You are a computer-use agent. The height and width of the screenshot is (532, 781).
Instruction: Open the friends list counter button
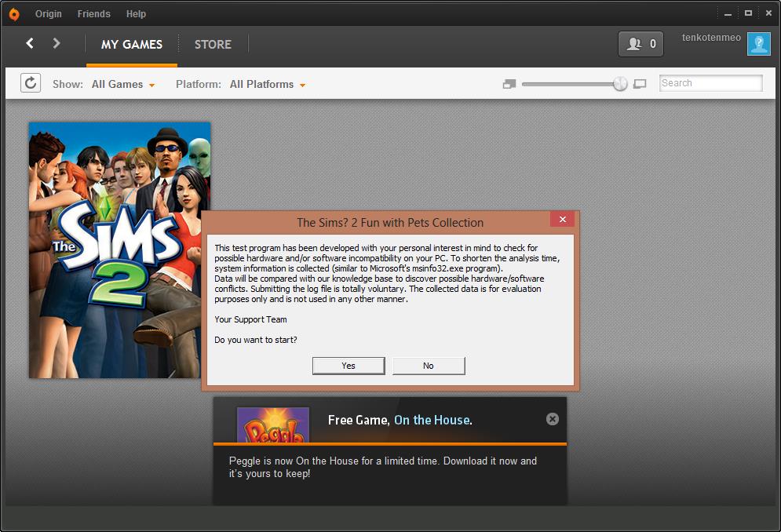640,44
